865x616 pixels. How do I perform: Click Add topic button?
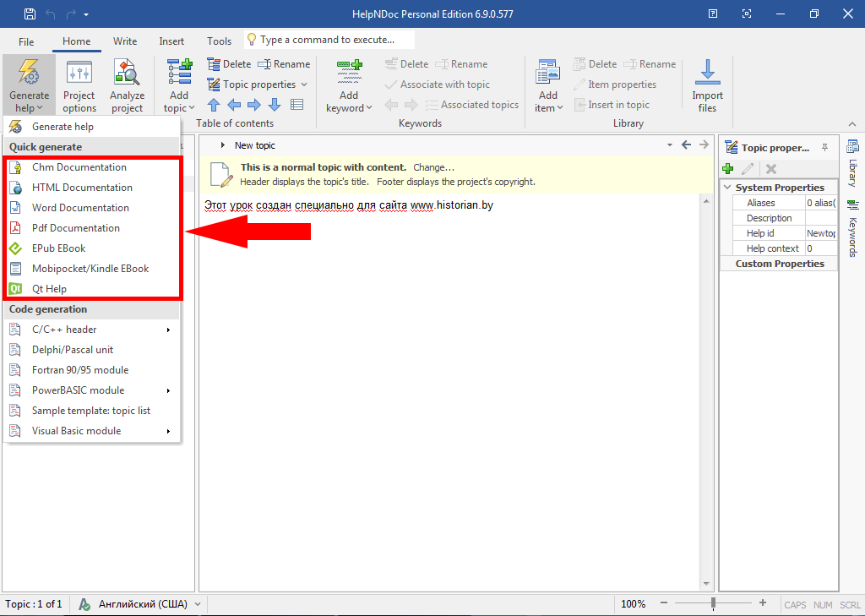[179, 85]
